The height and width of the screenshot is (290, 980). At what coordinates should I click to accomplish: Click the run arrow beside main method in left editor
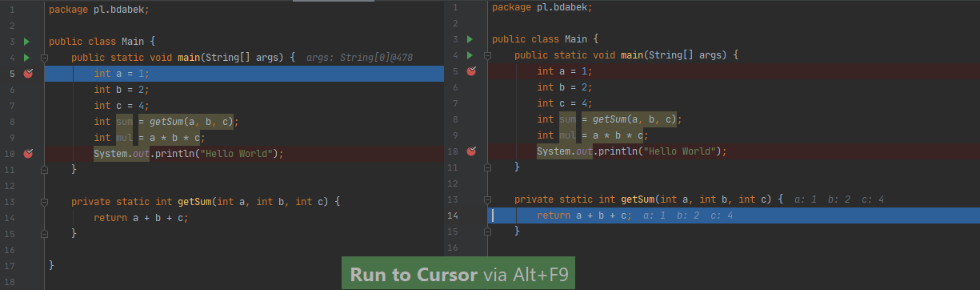click(26, 57)
